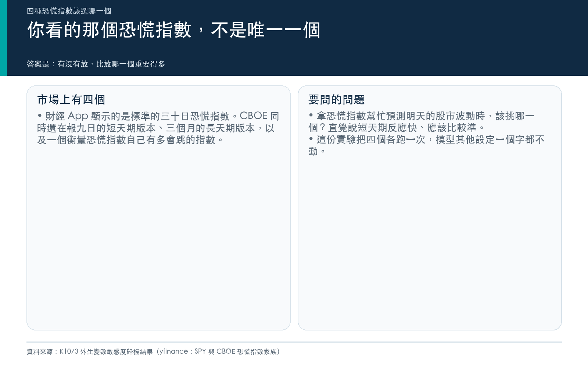The height and width of the screenshot is (368, 588).
Task: Click the footer source line 資料來源：K1073
Action: (153, 351)
